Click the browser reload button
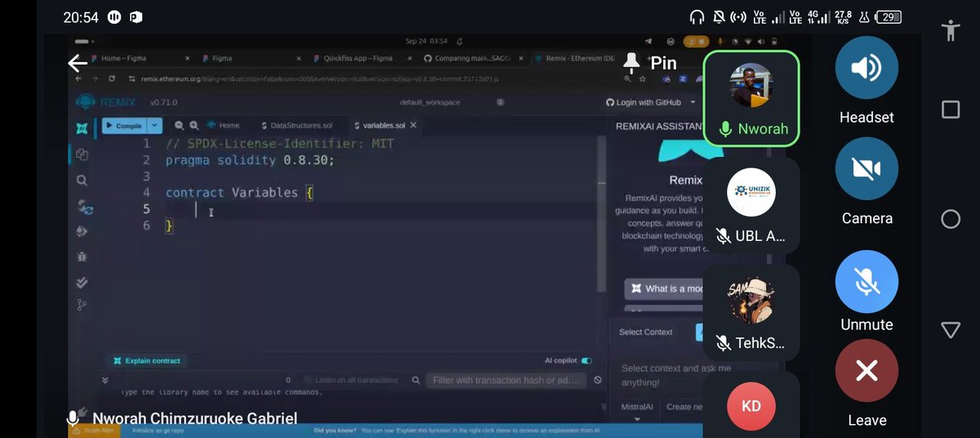Viewport: 980px width, 438px height. tap(112, 78)
